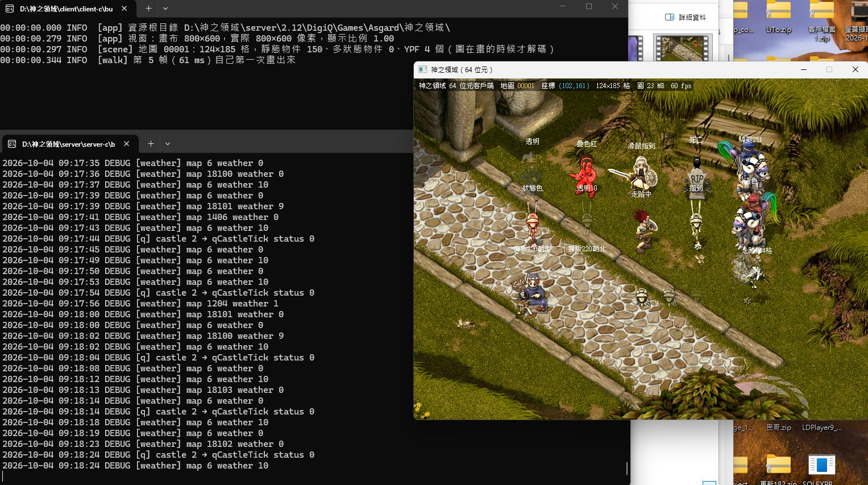
Task: Select the SQLEXPR desktop installer icon
Action: 821,469
